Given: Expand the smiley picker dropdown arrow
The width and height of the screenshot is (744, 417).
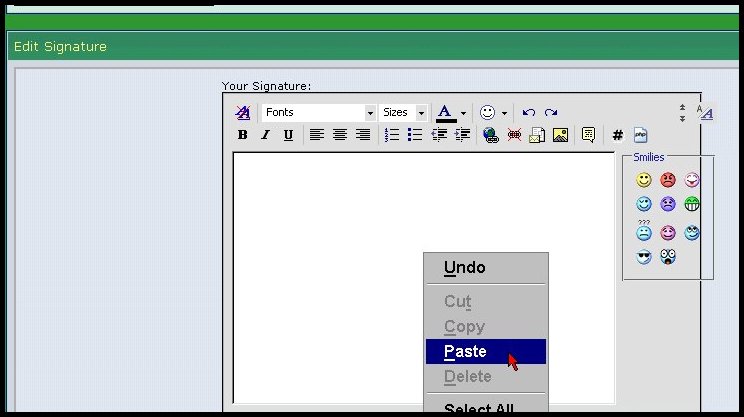Looking at the screenshot, I should (x=504, y=113).
